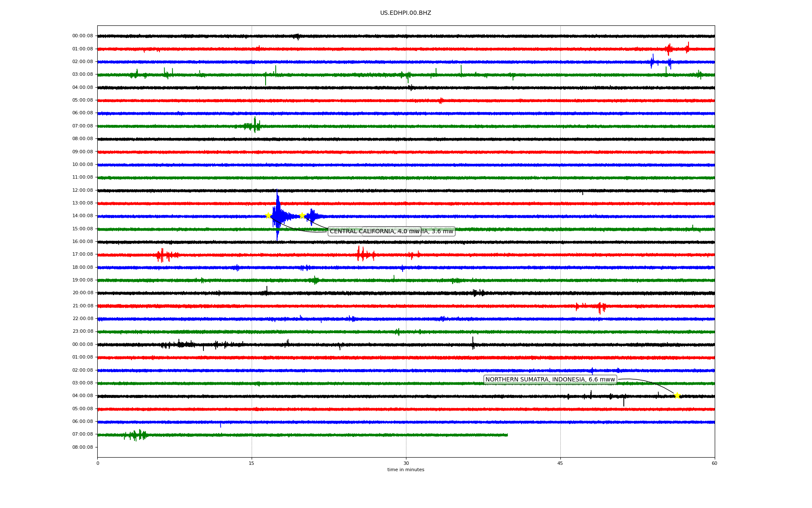Click the 14:00:08 time label
The height and width of the screenshot is (508, 812).
pos(82,216)
